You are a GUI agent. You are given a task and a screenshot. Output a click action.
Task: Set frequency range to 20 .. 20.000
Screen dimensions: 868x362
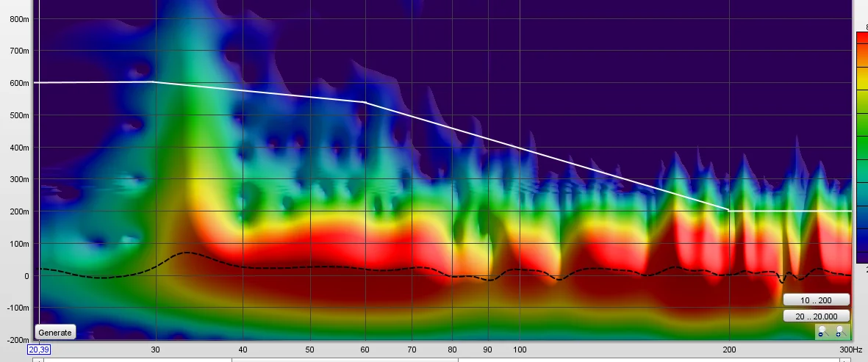(x=816, y=316)
